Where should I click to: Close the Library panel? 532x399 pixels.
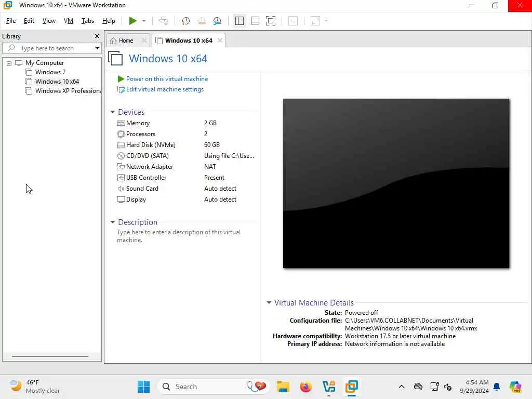[x=97, y=36]
